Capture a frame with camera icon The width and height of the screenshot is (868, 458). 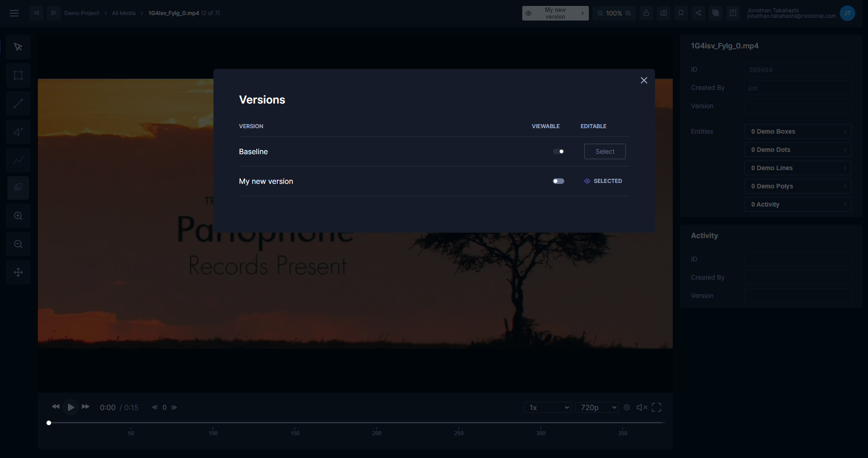coord(664,13)
